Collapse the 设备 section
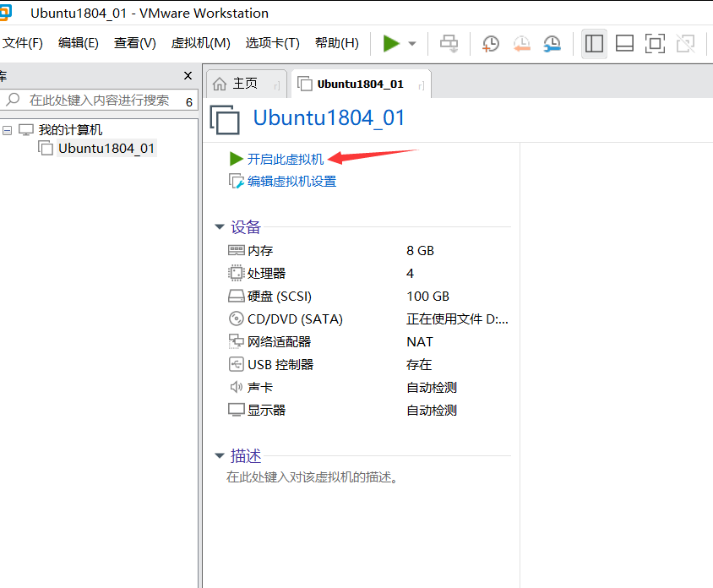The image size is (713, 588). pos(220,226)
